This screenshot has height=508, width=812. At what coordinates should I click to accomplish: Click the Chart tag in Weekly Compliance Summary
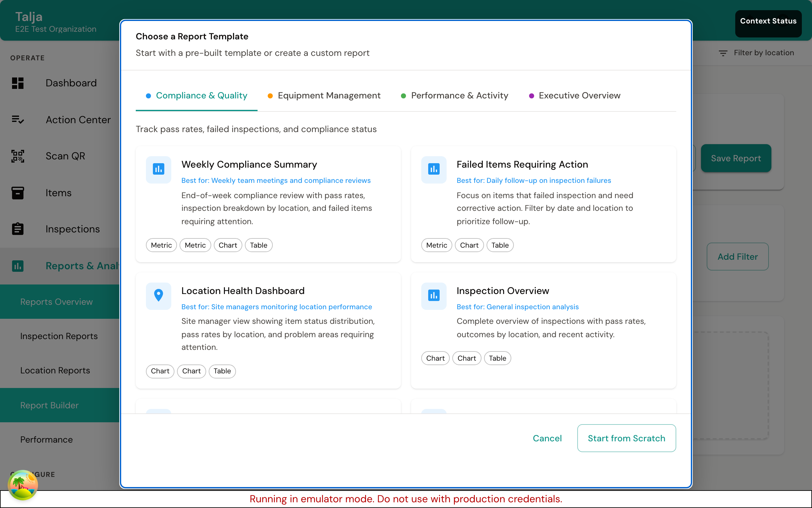(228, 245)
